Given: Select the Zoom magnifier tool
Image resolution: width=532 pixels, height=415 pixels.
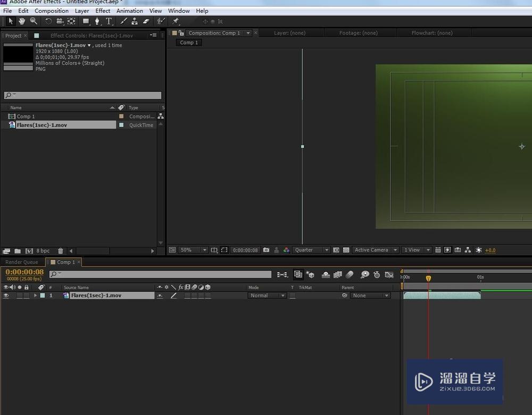Looking at the screenshot, I should (33, 21).
